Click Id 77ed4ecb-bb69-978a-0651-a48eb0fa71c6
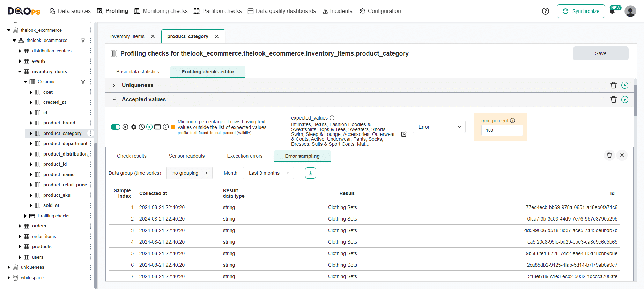This screenshot has height=289, width=644. (571, 207)
